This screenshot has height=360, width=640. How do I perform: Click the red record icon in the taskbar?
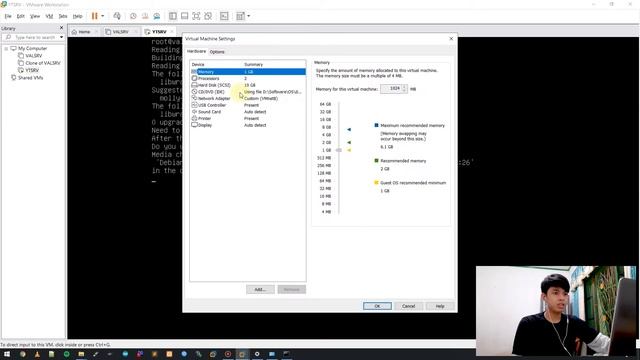[228, 354]
